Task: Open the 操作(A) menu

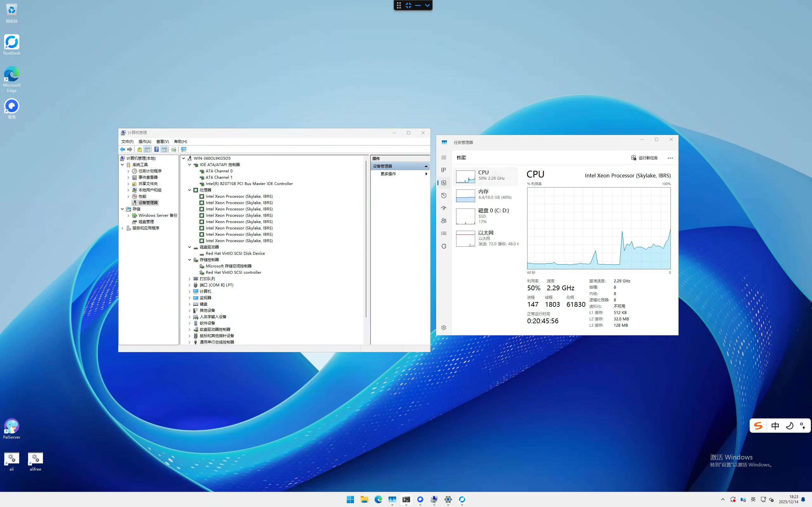Action: click(x=145, y=142)
